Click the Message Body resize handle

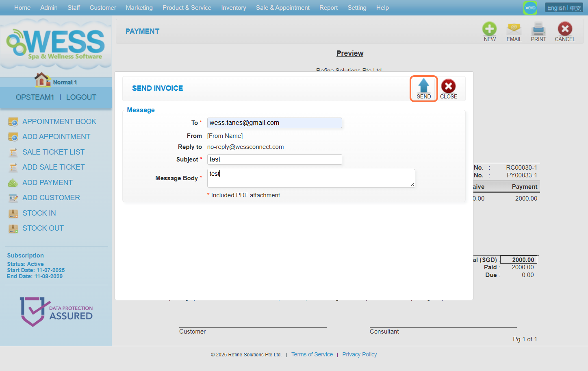(x=412, y=185)
